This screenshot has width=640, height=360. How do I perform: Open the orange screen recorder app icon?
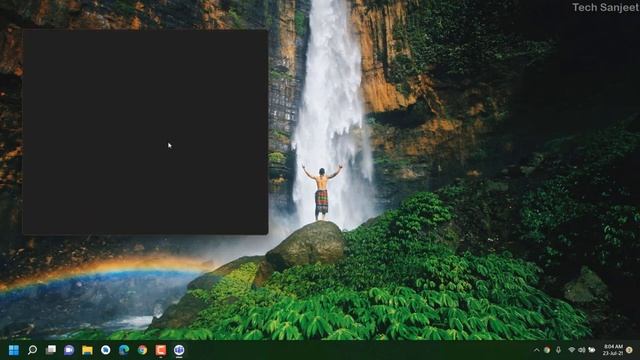coord(161,350)
